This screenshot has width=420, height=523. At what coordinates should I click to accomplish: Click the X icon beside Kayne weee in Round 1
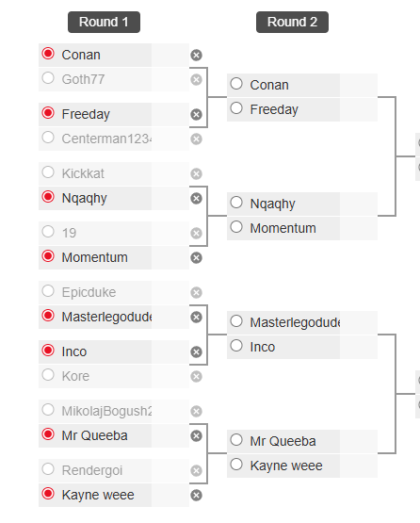[x=196, y=496]
